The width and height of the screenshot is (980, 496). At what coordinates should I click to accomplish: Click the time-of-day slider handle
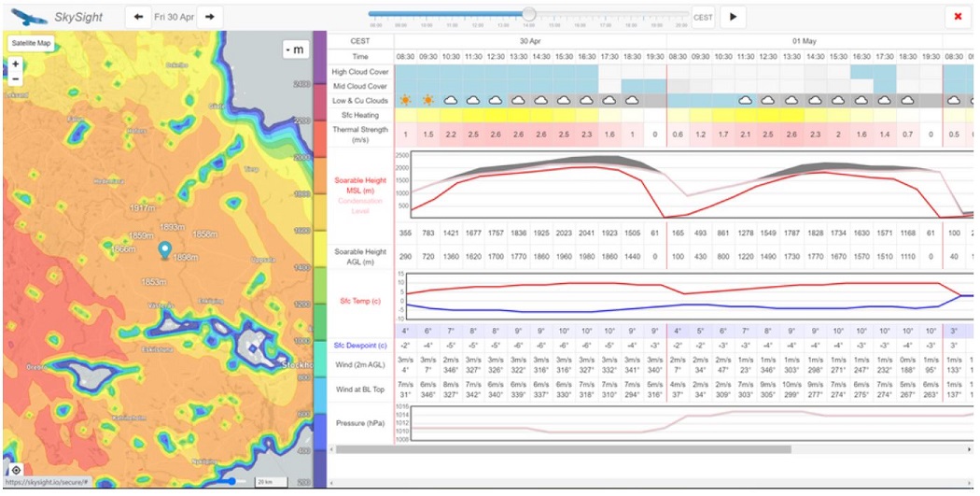tap(529, 14)
